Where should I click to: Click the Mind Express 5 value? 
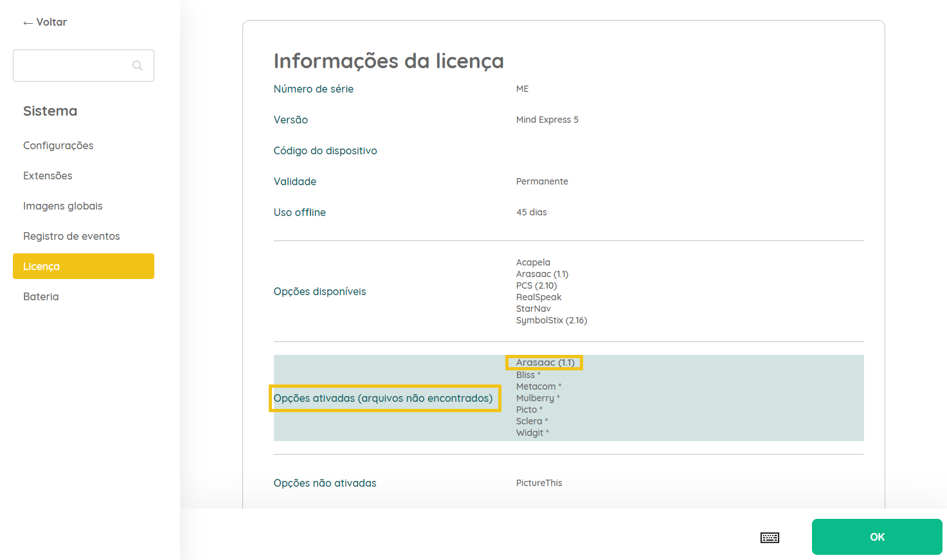[547, 120]
